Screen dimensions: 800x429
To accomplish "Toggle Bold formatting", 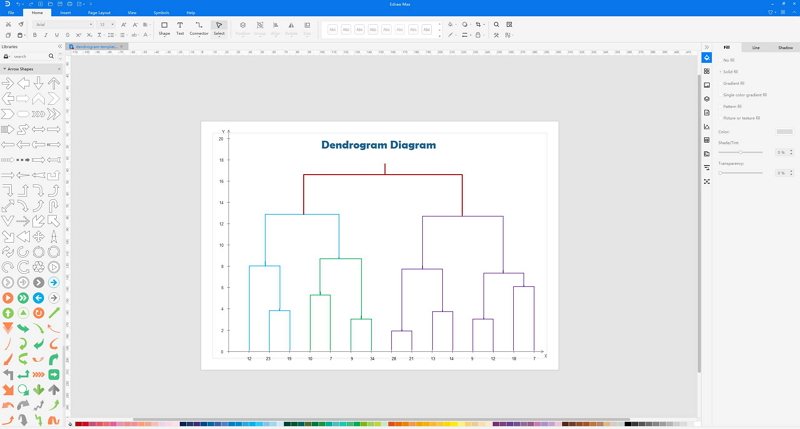I will point(35,35).
